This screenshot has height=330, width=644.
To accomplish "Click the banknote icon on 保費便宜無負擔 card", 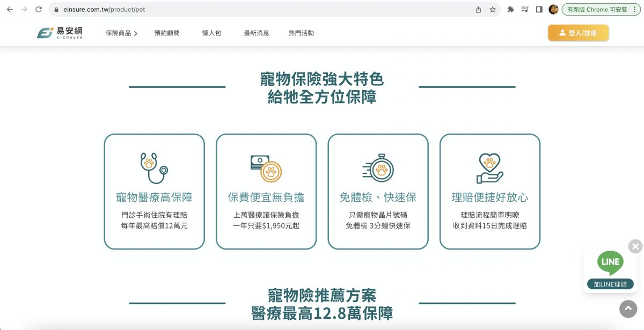I will pos(266,165).
